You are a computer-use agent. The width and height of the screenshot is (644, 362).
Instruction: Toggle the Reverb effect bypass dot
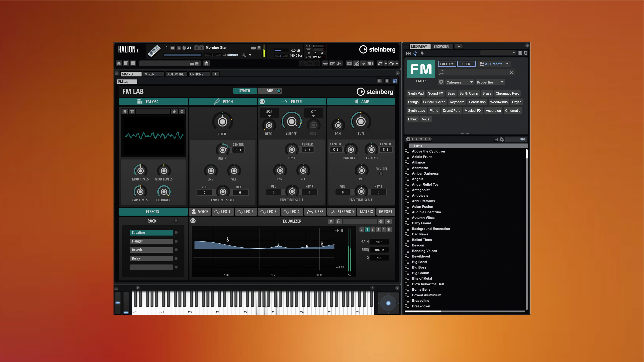tap(176, 250)
